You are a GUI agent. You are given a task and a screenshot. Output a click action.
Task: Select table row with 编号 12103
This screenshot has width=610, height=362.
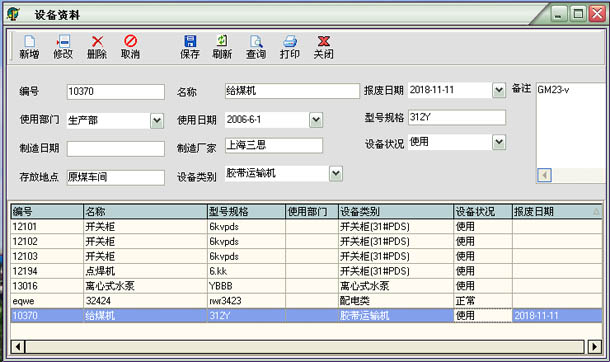(x=307, y=256)
